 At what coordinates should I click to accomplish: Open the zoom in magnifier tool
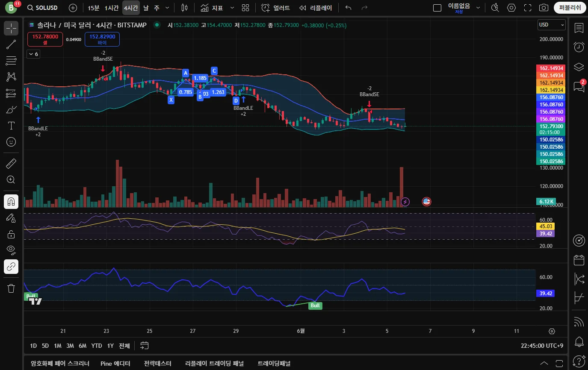(x=11, y=180)
